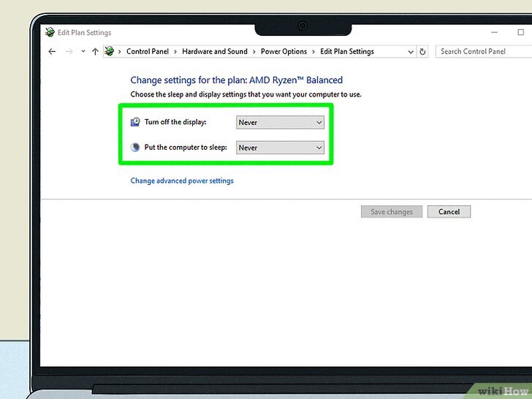Viewport: 532px width, 399px height.
Task: Click text Choose the sleep and display settings
Action: (x=246, y=94)
